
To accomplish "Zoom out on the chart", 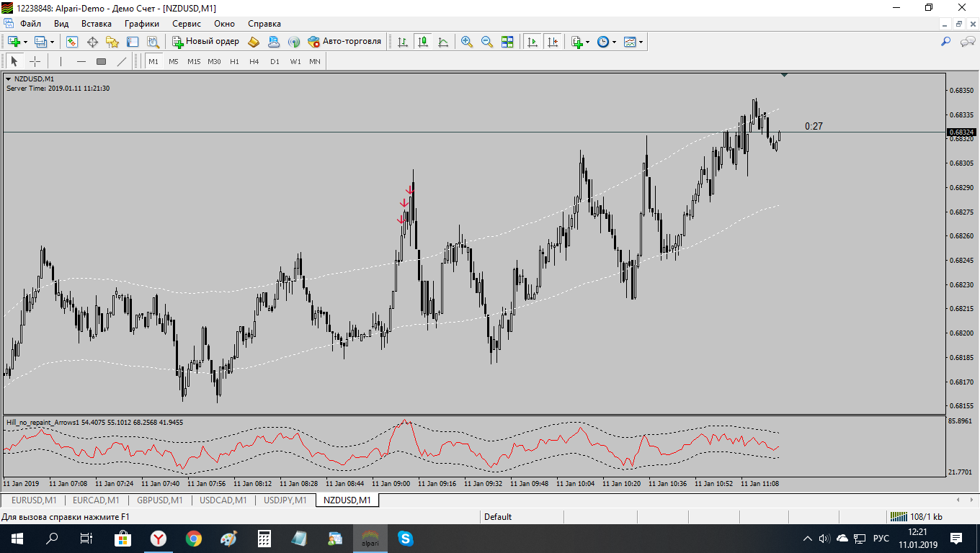I will pyautogui.click(x=487, y=42).
